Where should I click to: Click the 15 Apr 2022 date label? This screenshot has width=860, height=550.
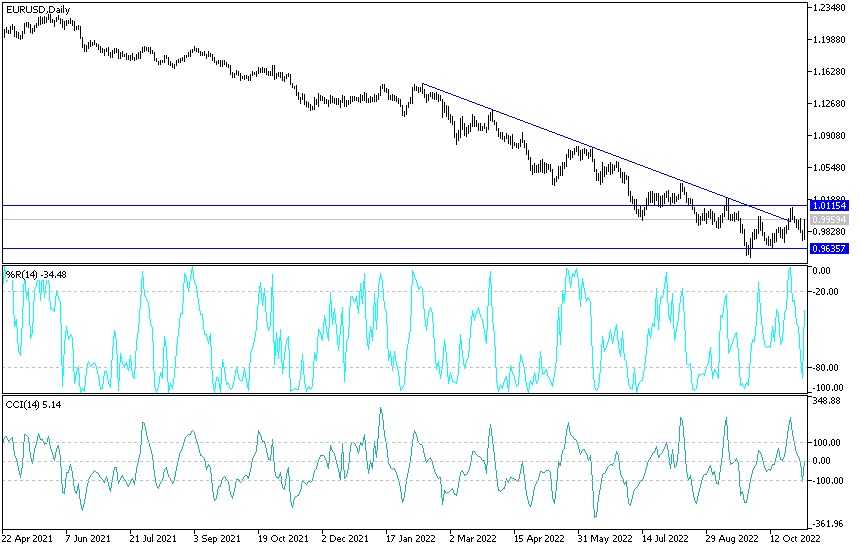pyautogui.click(x=539, y=538)
